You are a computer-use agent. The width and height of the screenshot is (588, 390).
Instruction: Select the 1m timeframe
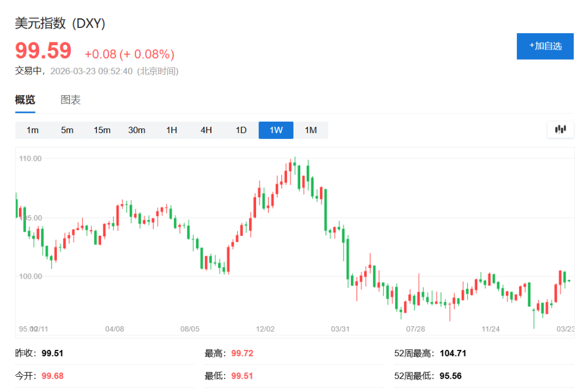point(33,130)
